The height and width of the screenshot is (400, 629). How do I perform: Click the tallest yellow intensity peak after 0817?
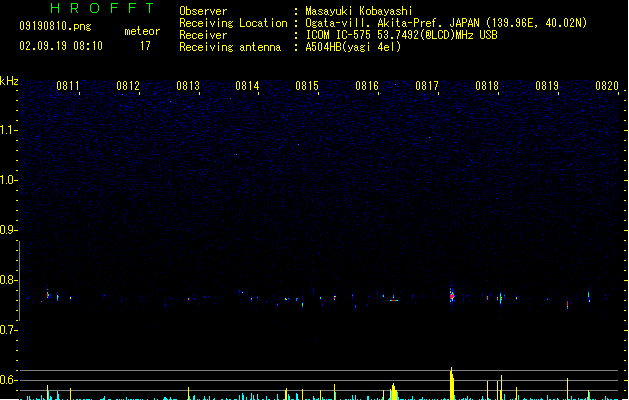pyautogui.click(x=452, y=383)
